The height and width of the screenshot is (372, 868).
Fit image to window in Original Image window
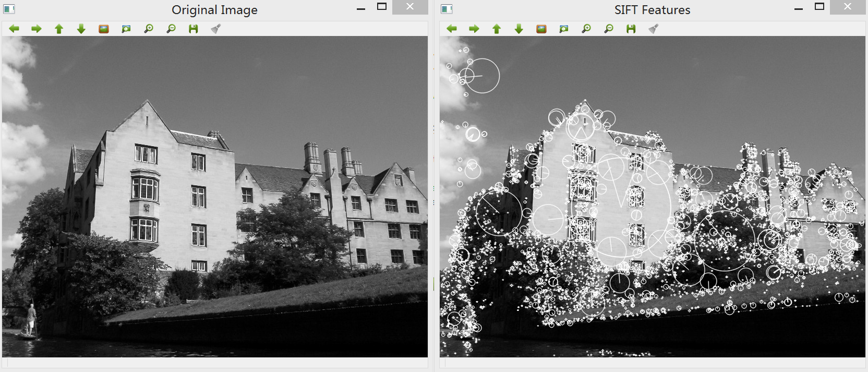126,29
